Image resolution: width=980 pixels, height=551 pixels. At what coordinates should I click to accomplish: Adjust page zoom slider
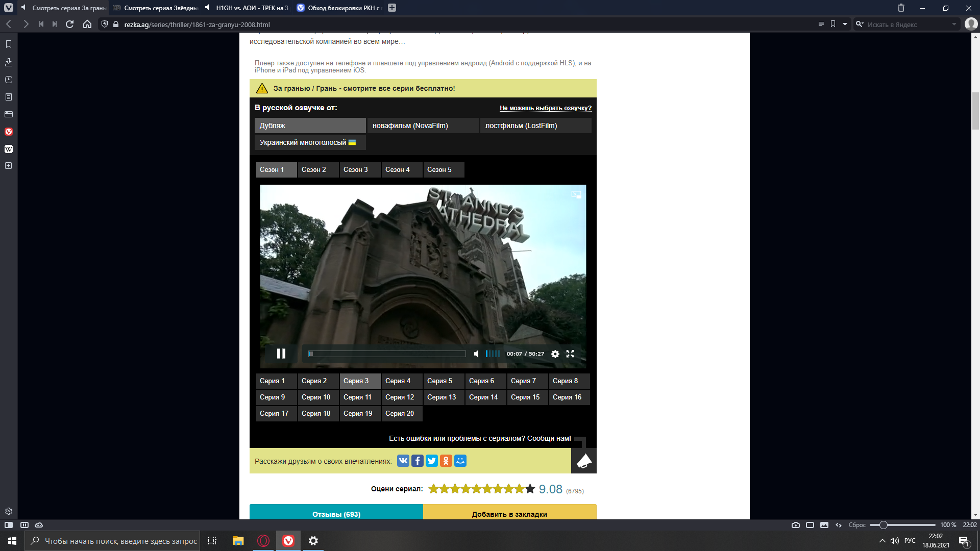[x=902, y=524]
